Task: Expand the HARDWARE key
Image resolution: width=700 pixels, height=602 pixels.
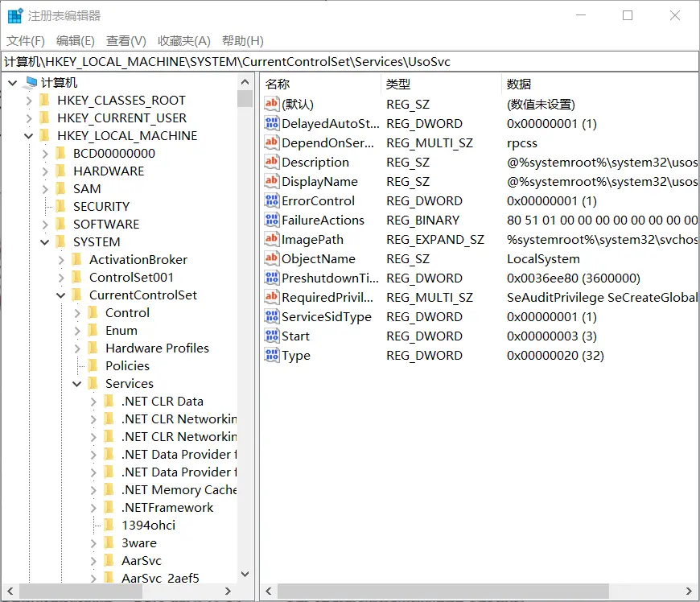Action: pos(45,171)
